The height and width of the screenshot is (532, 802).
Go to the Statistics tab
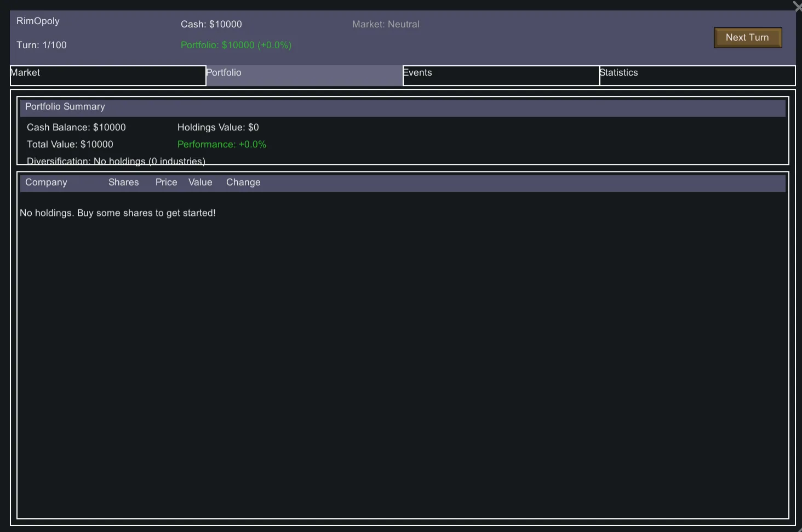697,76
